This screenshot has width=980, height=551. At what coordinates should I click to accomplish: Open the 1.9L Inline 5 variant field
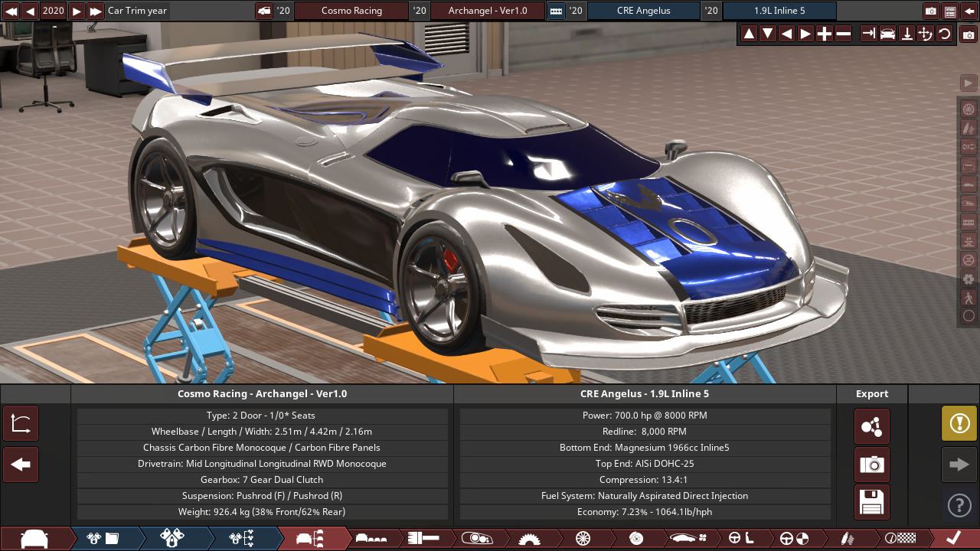779,11
